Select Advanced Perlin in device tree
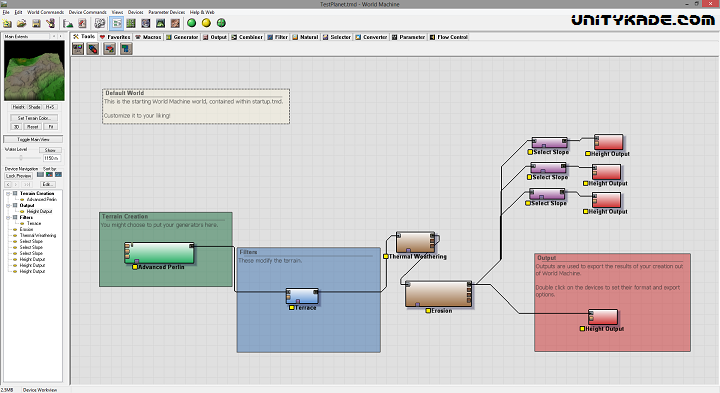The width and height of the screenshot is (720, 393). tap(42, 200)
